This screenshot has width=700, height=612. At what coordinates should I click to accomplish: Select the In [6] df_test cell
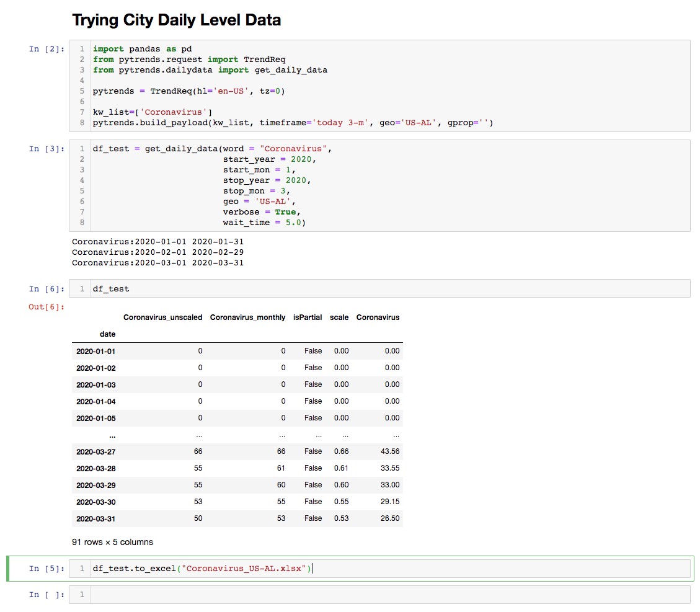coord(379,289)
